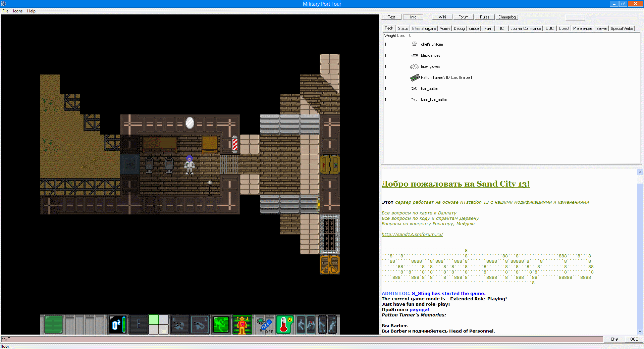Click the hair_cutter scissors icon
Viewport: 644px width, 349px height.
click(414, 89)
